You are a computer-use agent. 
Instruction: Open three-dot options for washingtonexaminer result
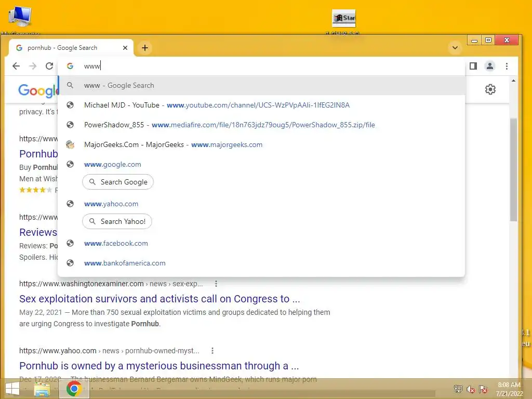pos(216,283)
